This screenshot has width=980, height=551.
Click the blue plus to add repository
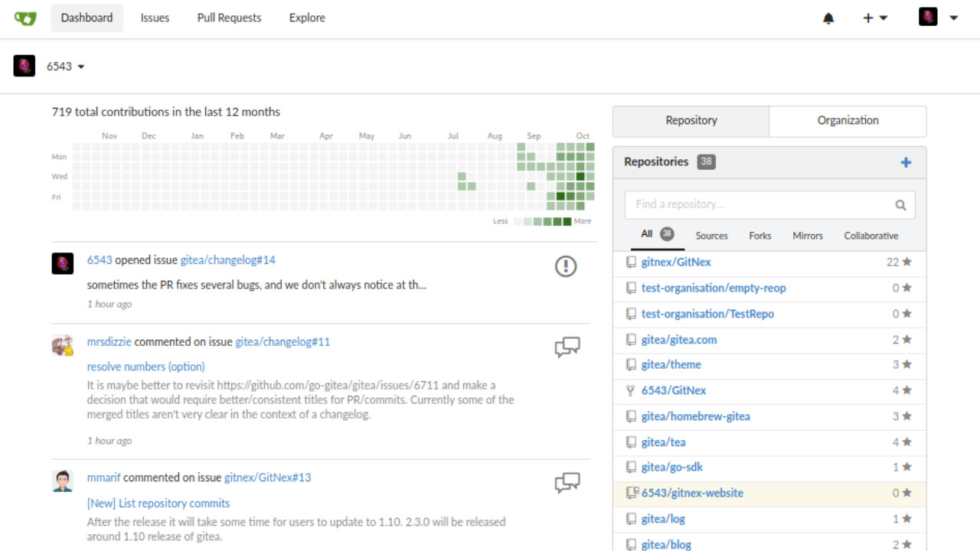point(906,162)
